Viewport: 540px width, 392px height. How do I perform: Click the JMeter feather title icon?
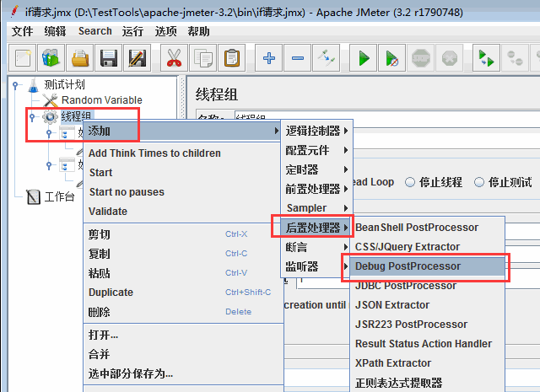pos(14,11)
